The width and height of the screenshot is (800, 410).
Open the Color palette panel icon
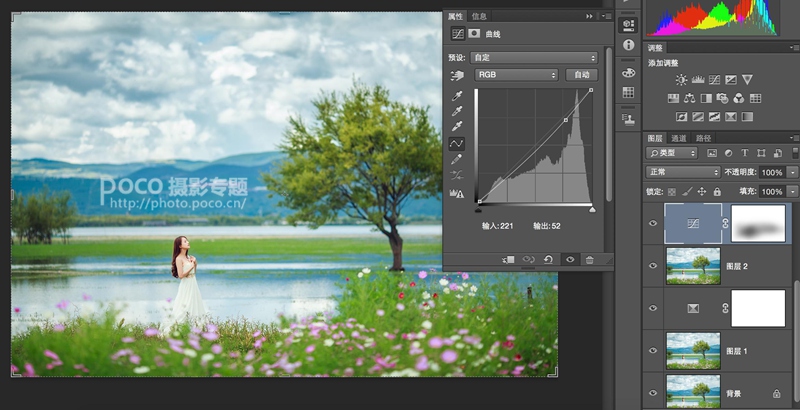tap(628, 72)
